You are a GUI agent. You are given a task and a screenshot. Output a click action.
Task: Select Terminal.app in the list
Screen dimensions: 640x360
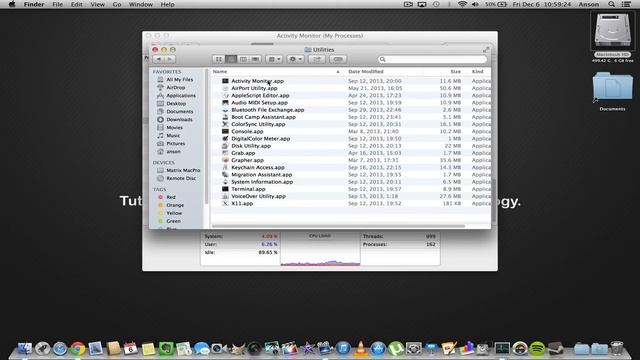point(248,189)
